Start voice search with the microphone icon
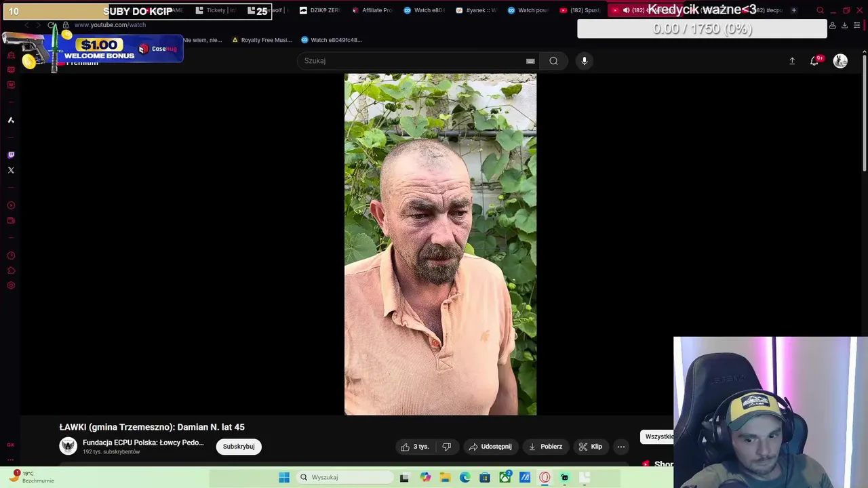The image size is (868, 488). [x=585, y=61]
